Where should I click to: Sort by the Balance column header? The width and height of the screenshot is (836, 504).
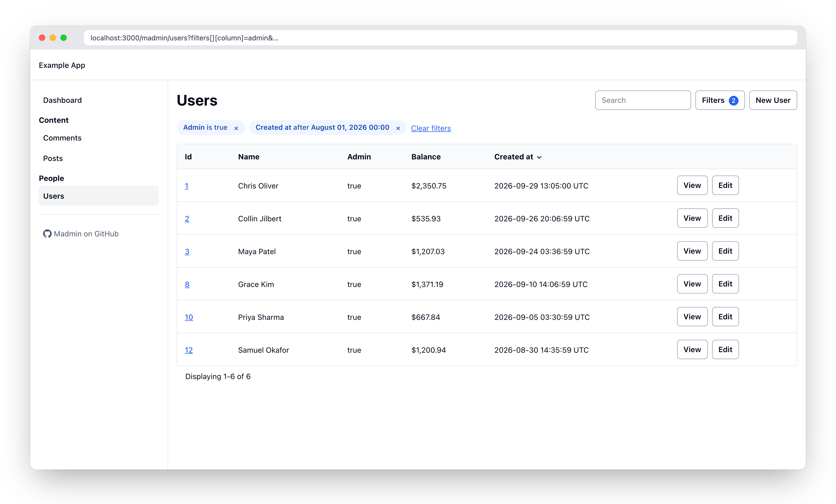pos(426,157)
